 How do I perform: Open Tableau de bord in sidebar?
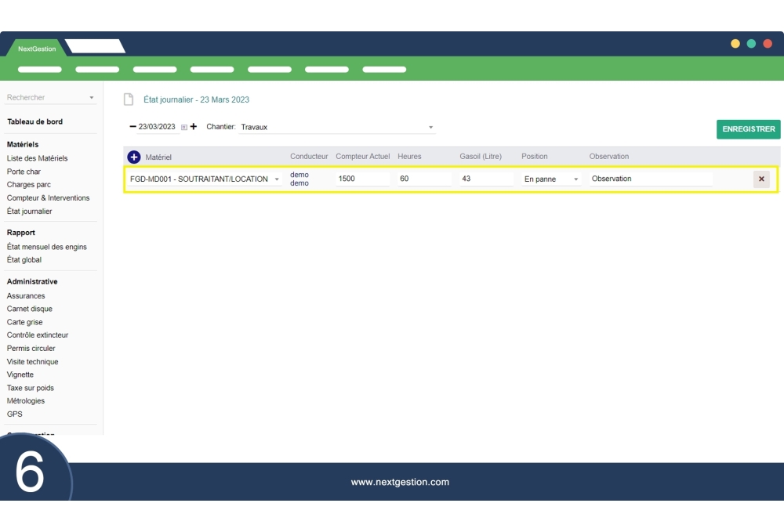[x=34, y=122]
